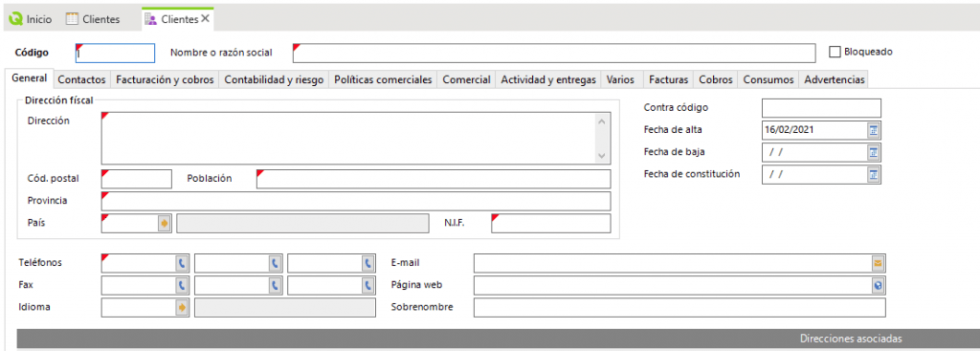Image resolution: width=980 pixels, height=351 pixels.
Task: Click the E-mail envelope icon
Action: click(879, 264)
